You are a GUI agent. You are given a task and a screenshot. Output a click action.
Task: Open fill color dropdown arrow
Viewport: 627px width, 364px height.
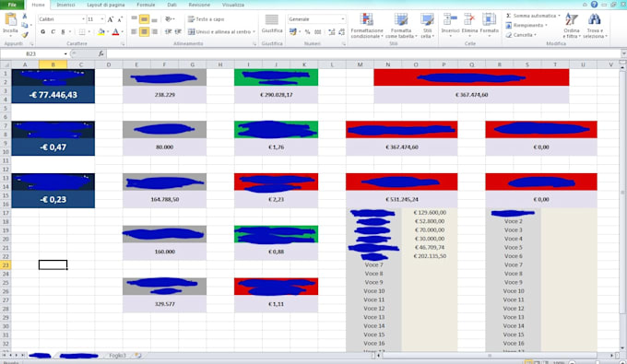point(108,31)
